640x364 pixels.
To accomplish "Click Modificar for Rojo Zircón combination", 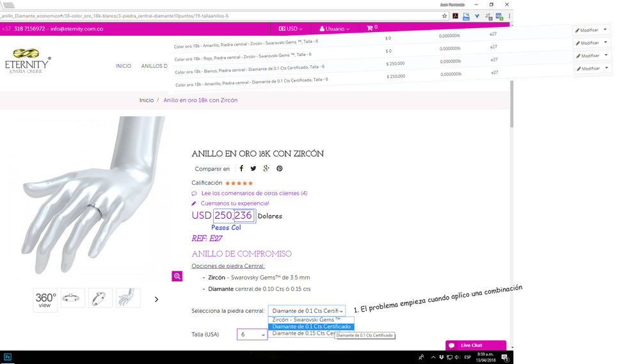I will coord(587,43).
